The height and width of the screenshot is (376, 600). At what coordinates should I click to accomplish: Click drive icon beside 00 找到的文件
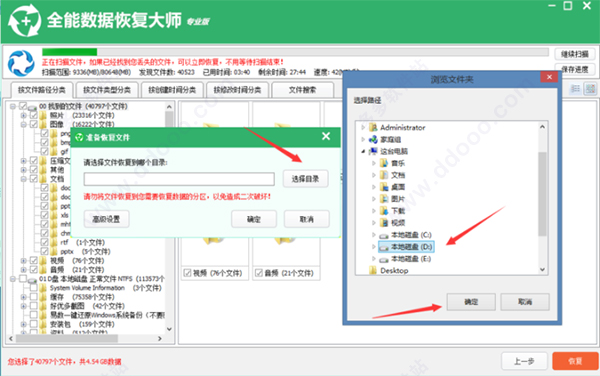[33, 107]
